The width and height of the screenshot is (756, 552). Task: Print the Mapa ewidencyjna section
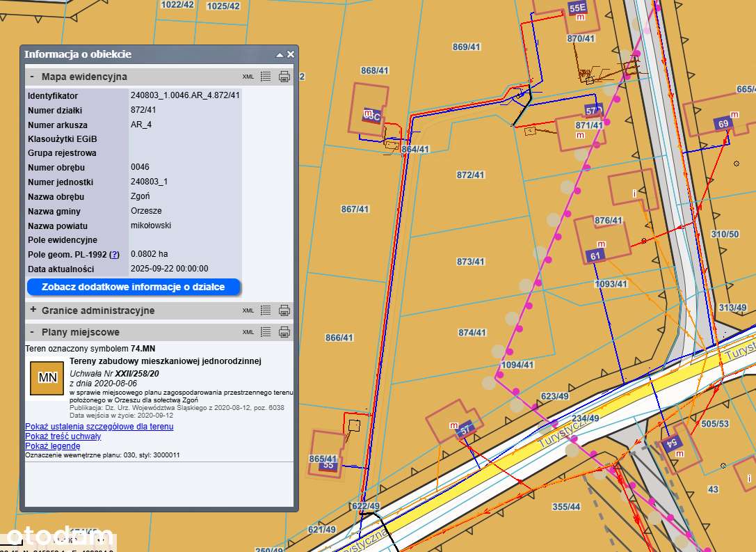pyautogui.click(x=284, y=77)
